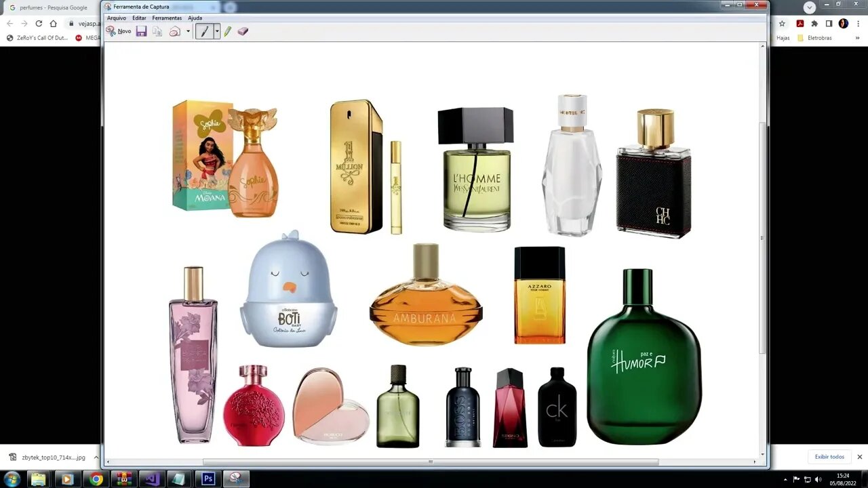This screenshot has height=488, width=868.
Task: Expand the Chrome tab search chevron
Action: coord(810,7)
